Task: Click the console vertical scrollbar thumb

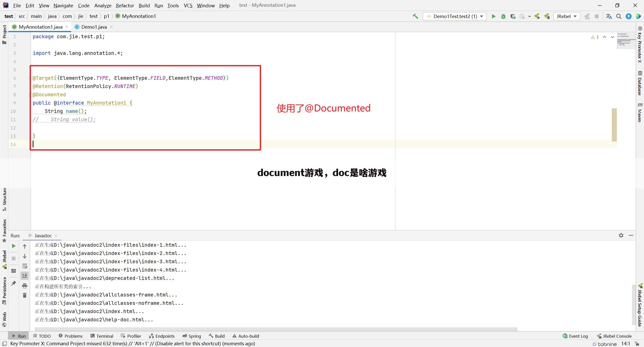Action: [634, 305]
